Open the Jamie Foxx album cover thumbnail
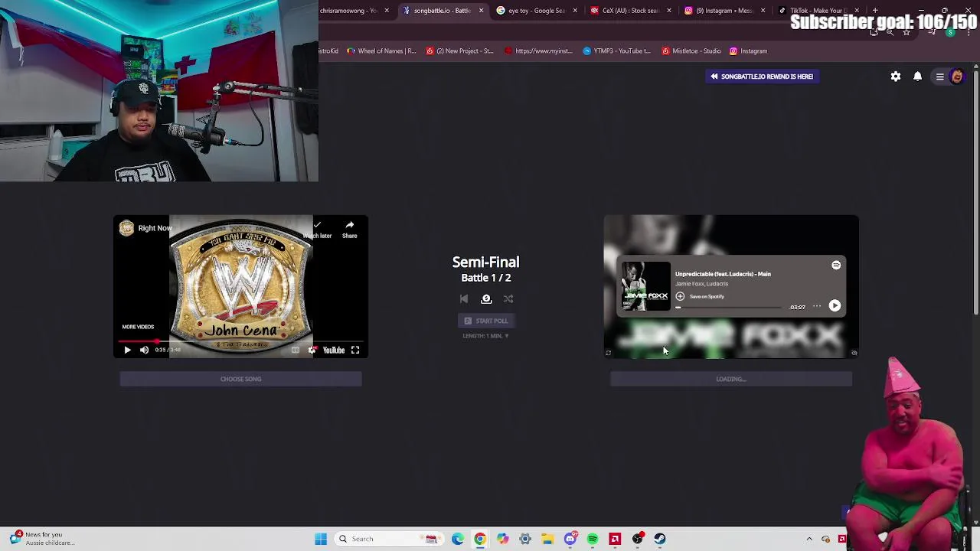This screenshot has width=980, height=551. tap(645, 286)
